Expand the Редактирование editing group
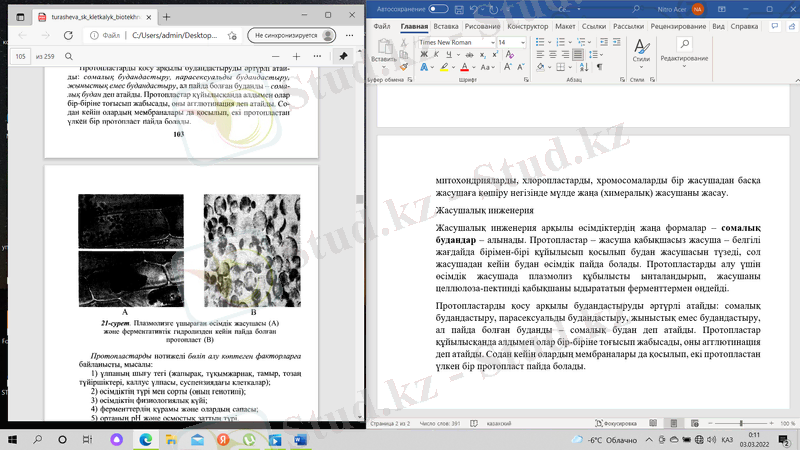 pyautogui.click(x=684, y=60)
